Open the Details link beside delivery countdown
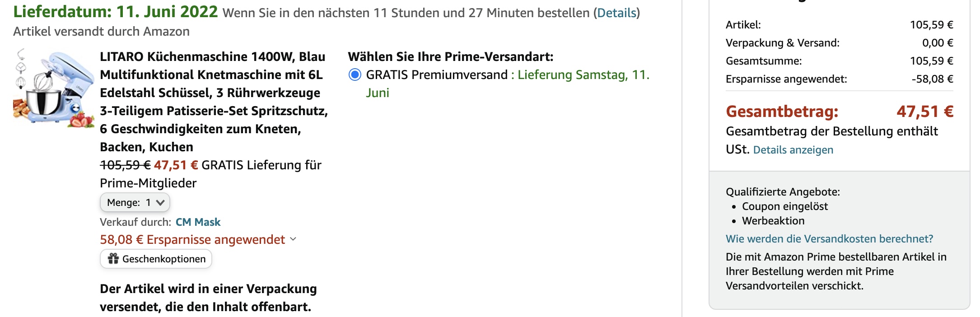Viewport: 980px width, 317px height. [616, 13]
